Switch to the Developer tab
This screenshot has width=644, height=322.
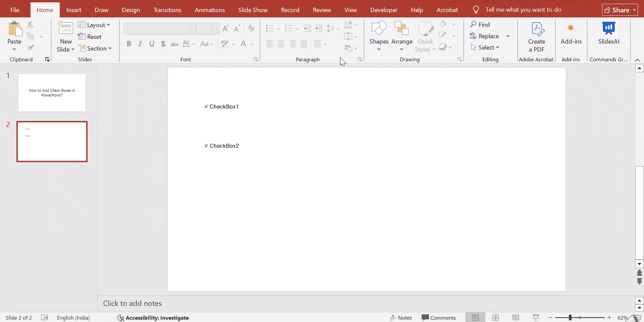point(383,10)
